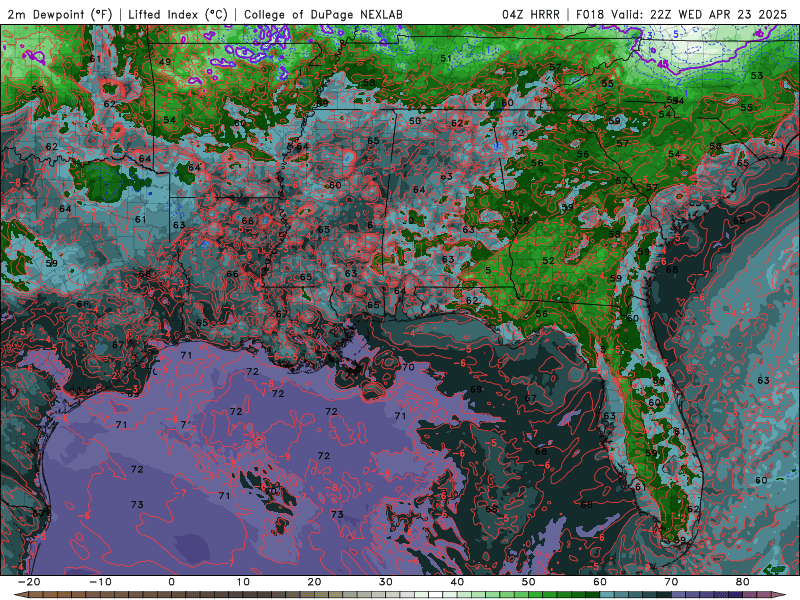This screenshot has height=600, width=800.
Task: Click the 20 tick label on colorbar
Action: 314,582
